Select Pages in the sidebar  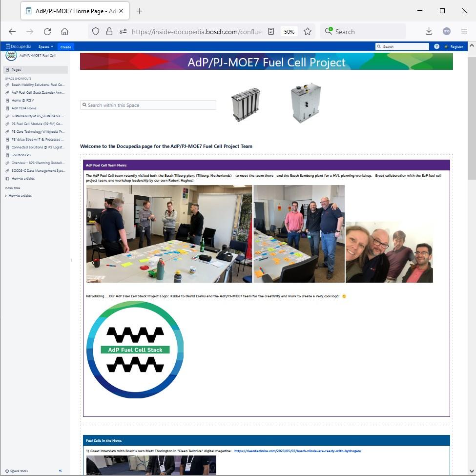click(x=35, y=70)
